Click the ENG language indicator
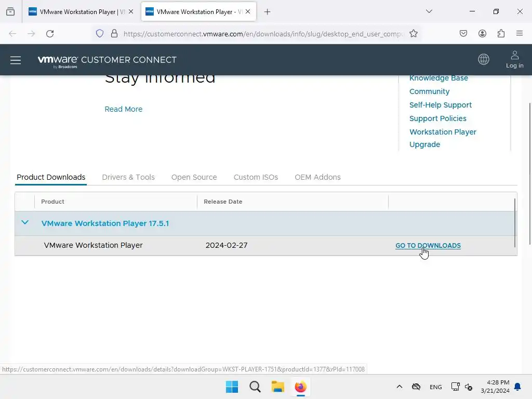The height and width of the screenshot is (399, 532). (x=436, y=387)
